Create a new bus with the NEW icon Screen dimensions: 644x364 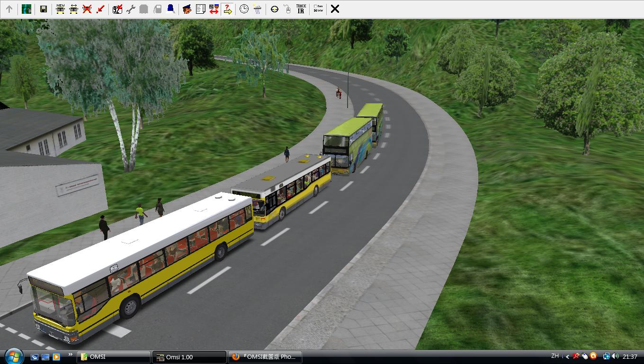60,9
